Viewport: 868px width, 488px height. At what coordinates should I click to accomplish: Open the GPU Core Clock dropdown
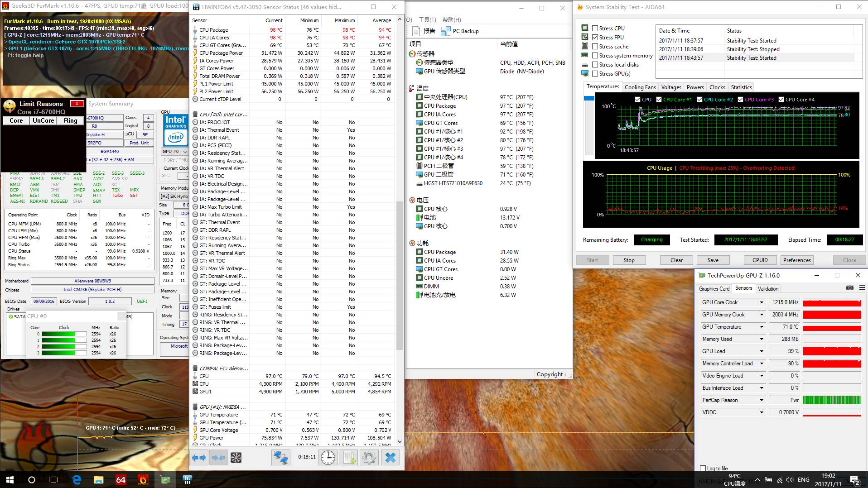click(762, 302)
